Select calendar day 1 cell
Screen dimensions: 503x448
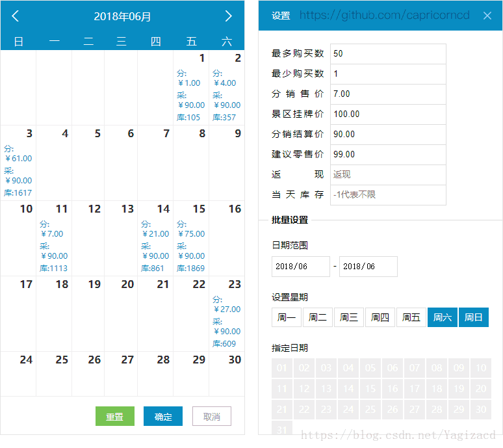tap(191, 88)
